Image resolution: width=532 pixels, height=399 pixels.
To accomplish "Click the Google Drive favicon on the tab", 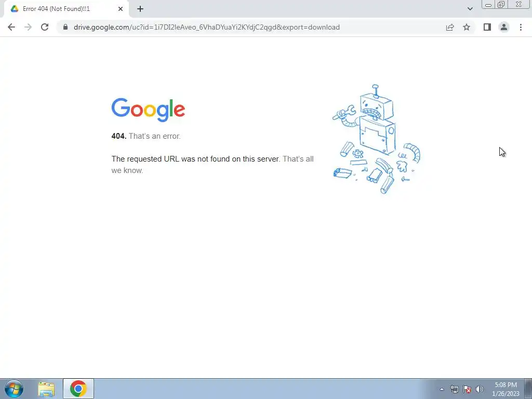I will (14, 9).
